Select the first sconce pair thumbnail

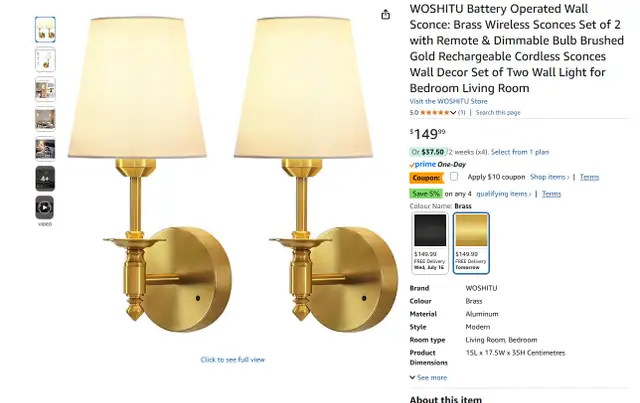click(x=45, y=29)
